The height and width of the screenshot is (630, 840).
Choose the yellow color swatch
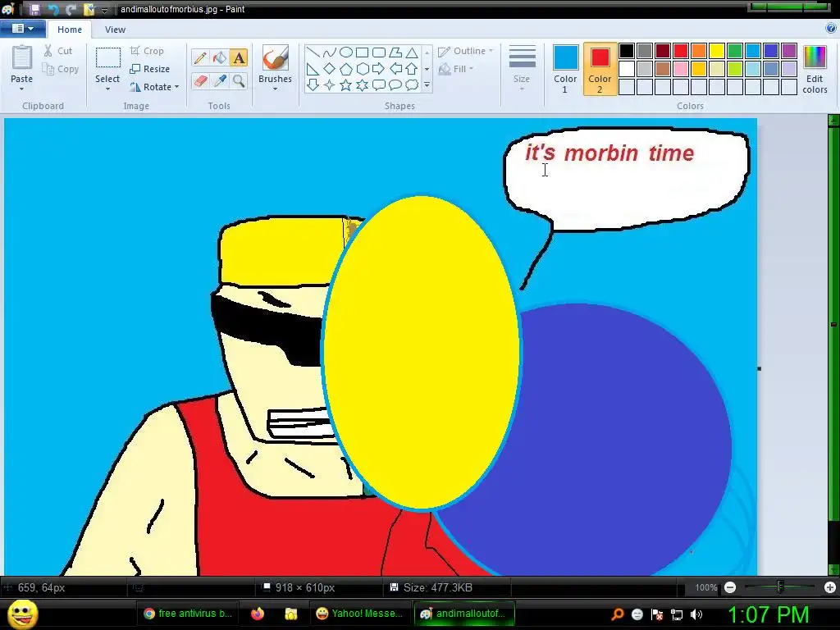[x=717, y=51]
